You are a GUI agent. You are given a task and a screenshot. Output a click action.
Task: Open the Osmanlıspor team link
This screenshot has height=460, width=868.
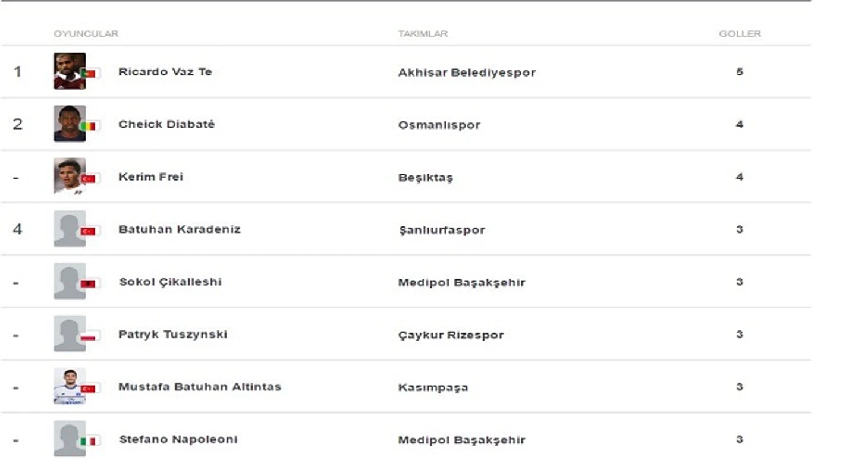pos(439,125)
